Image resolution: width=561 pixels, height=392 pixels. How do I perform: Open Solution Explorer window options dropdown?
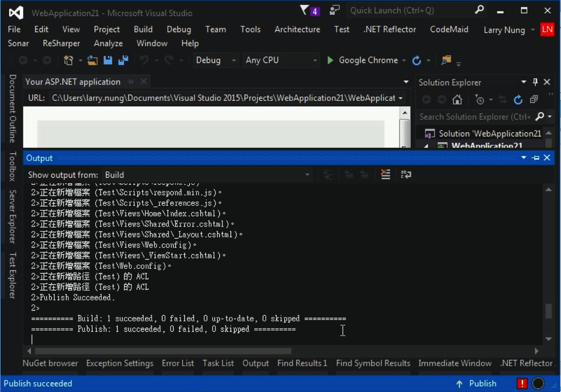(523, 82)
